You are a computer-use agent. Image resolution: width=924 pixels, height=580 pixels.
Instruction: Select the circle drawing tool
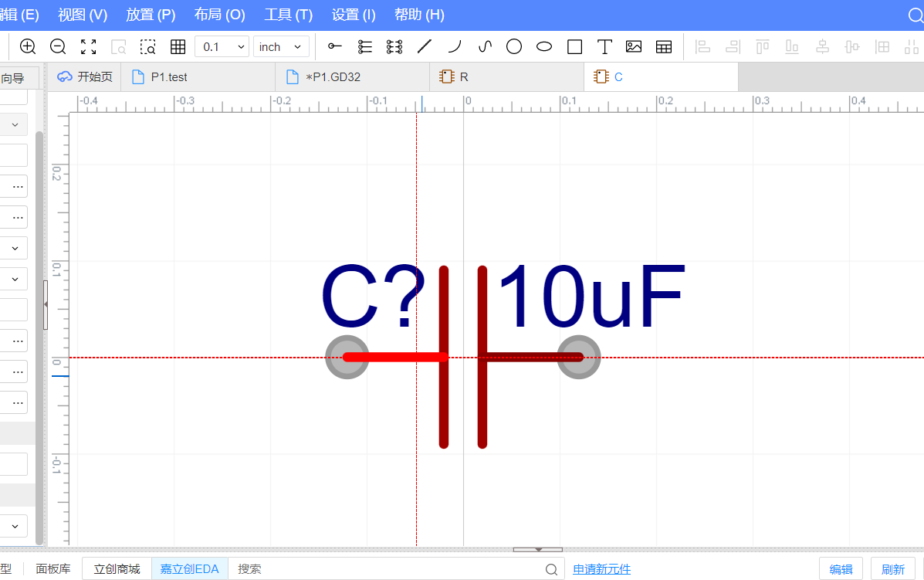coord(514,46)
